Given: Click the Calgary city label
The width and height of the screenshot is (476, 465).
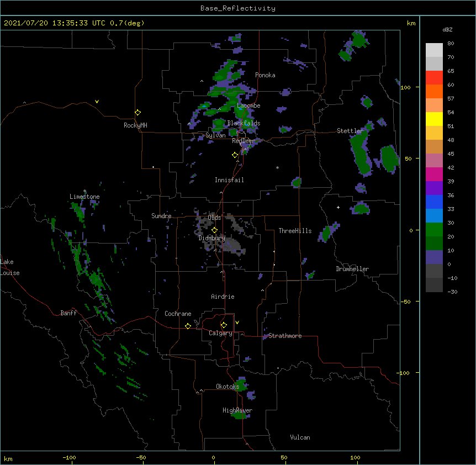Looking at the screenshot, I should pyautogui.click(x=220, y=333).
